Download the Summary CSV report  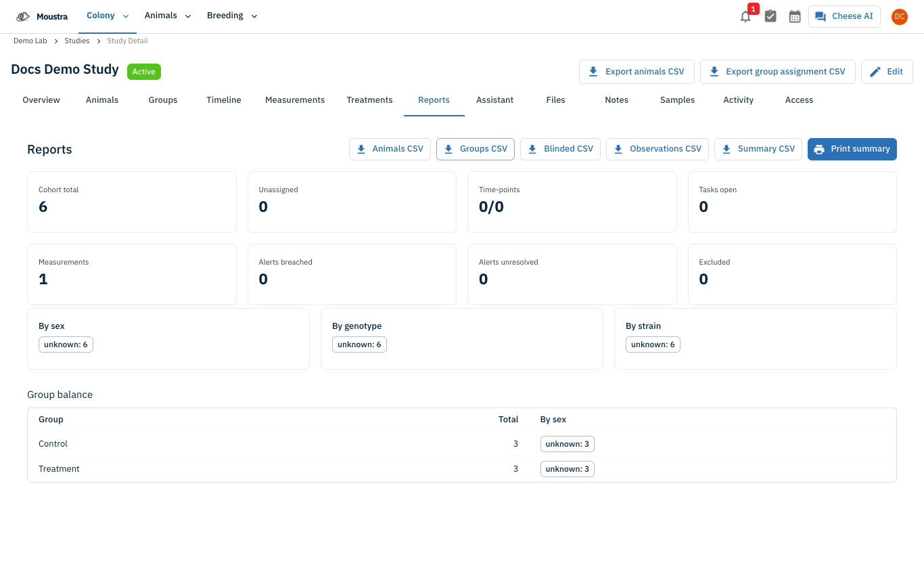[x=758, y=149]
